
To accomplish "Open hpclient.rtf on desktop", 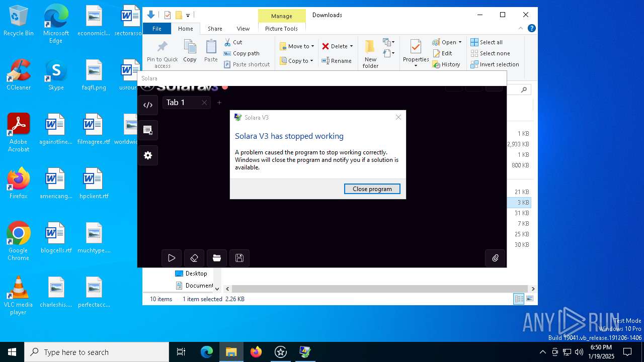I will 94,184.
